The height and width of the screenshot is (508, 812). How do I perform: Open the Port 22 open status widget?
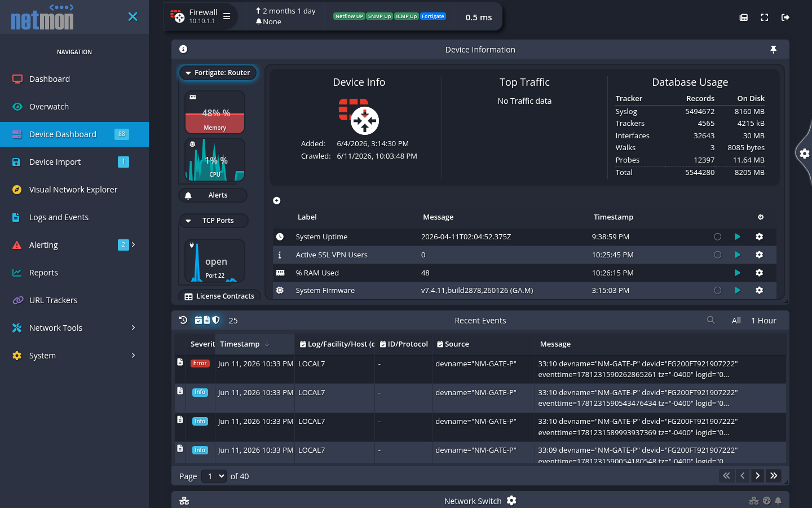coord(215,261)
